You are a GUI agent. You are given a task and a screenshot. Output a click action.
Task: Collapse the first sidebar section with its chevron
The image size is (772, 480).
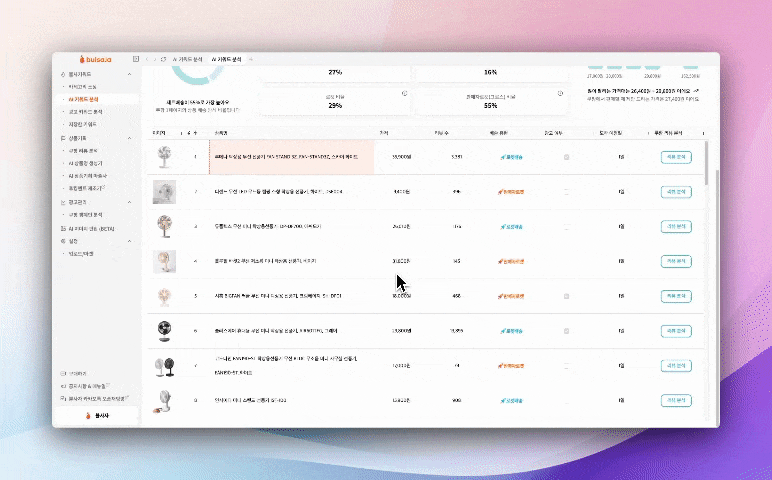coord(129,74)
